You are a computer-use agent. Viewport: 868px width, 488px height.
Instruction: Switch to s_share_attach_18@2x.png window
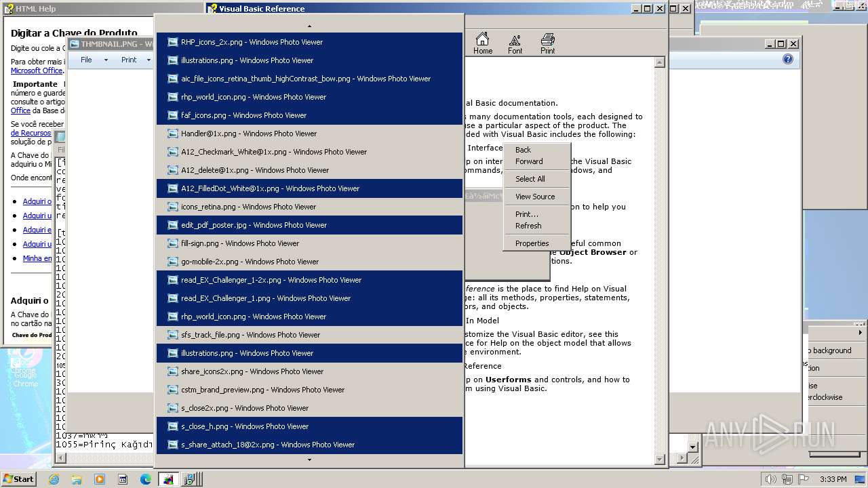pyautogui.click(x=309, y=445)
